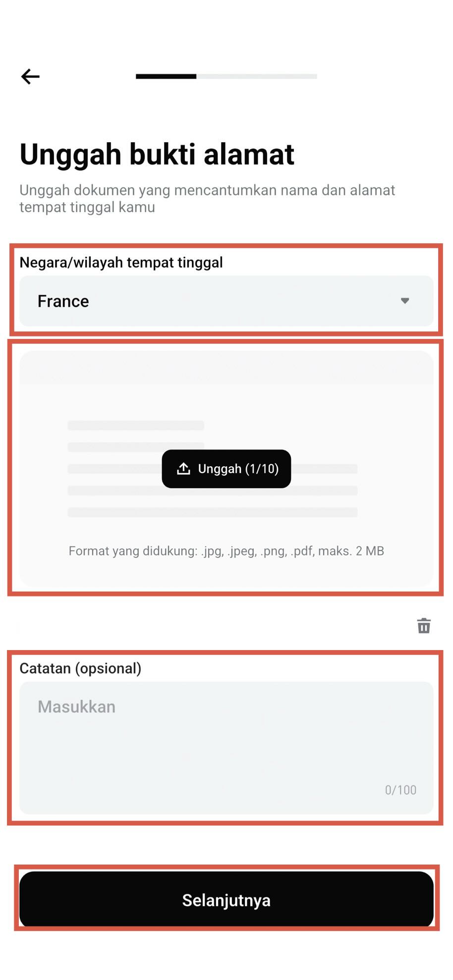Tap the Unggah bukti alamat heading

[x=157, y=154]
